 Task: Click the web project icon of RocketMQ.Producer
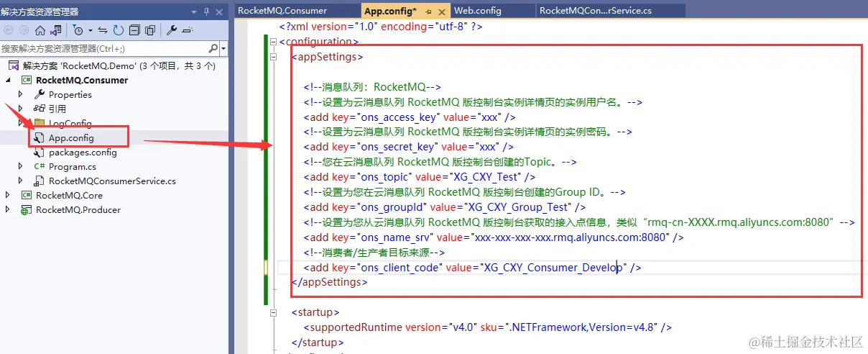[27, 209]
